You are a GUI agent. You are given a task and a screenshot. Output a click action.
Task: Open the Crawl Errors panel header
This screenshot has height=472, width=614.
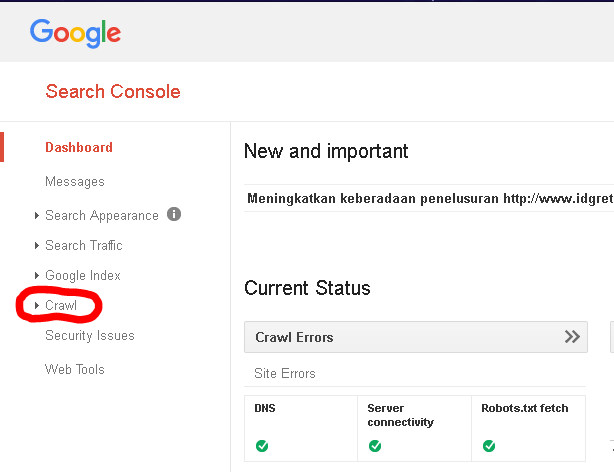pos(416,337)
